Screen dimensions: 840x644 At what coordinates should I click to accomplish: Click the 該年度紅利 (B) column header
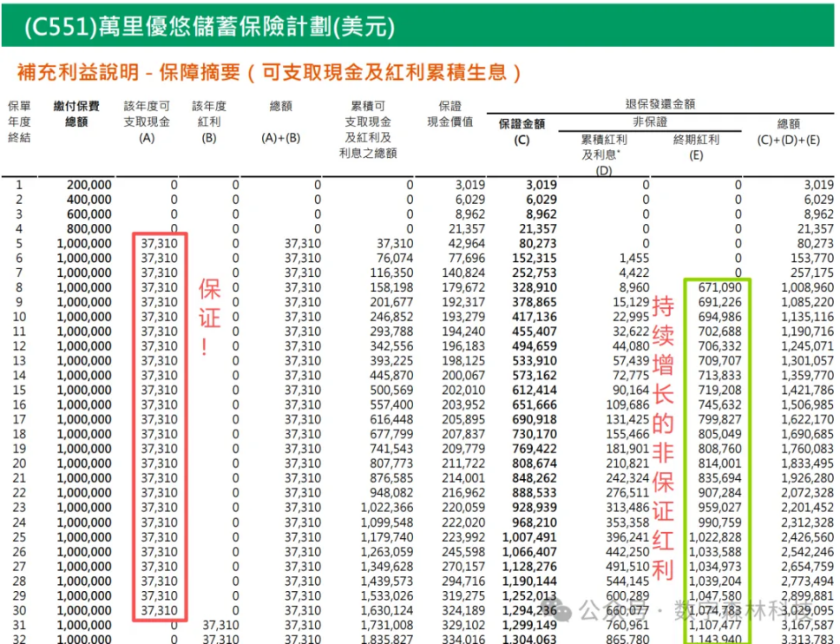(208, 122)
